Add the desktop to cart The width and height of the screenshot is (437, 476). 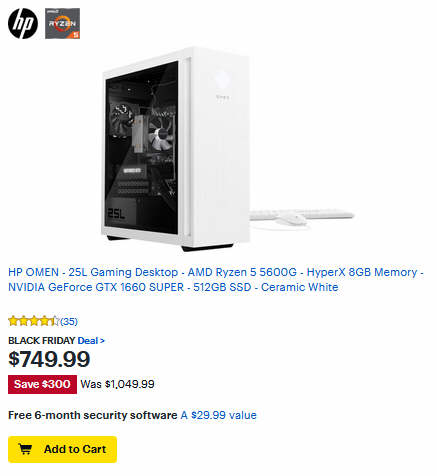[x=62, y=449]
